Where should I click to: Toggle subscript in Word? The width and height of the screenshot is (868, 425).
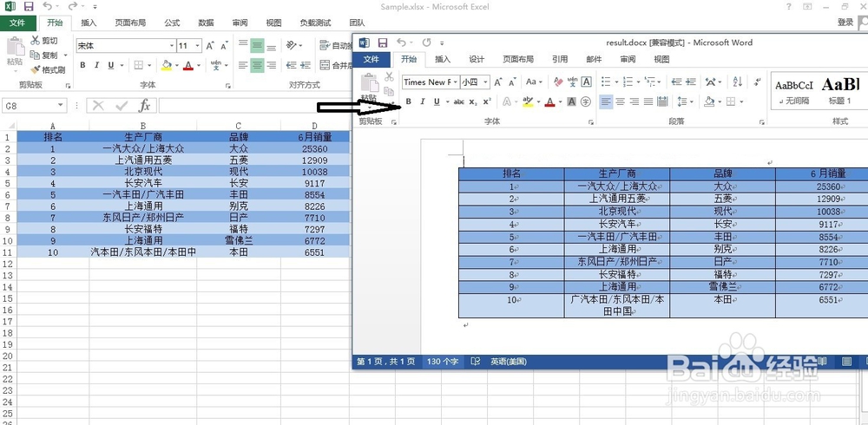click(x=473, y=101)
